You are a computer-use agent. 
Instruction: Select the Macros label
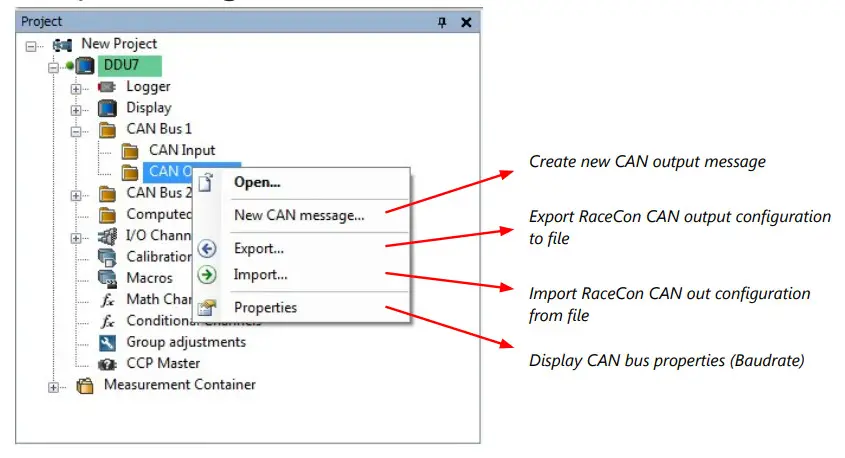pos(149,278)
